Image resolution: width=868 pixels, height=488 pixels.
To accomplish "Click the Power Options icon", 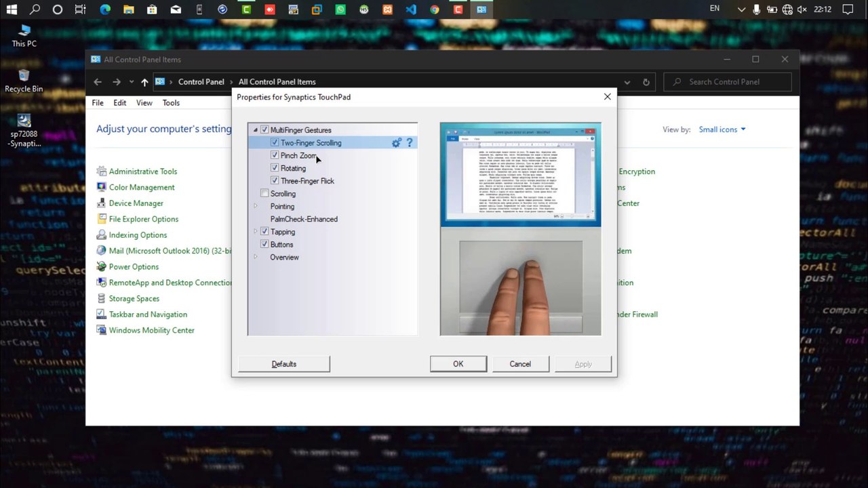I will (x=102, y=267).
